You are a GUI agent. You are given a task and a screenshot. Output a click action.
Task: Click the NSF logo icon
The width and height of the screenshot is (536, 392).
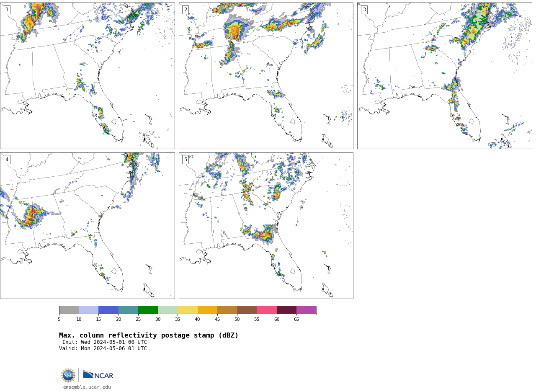[x=68, y=375]
